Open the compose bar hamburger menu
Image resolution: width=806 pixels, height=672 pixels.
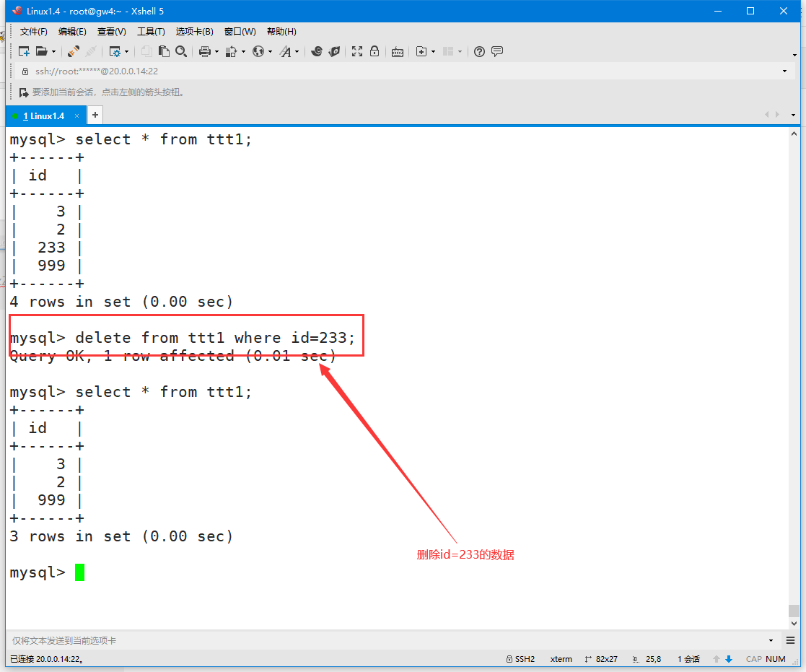point(791,640)
